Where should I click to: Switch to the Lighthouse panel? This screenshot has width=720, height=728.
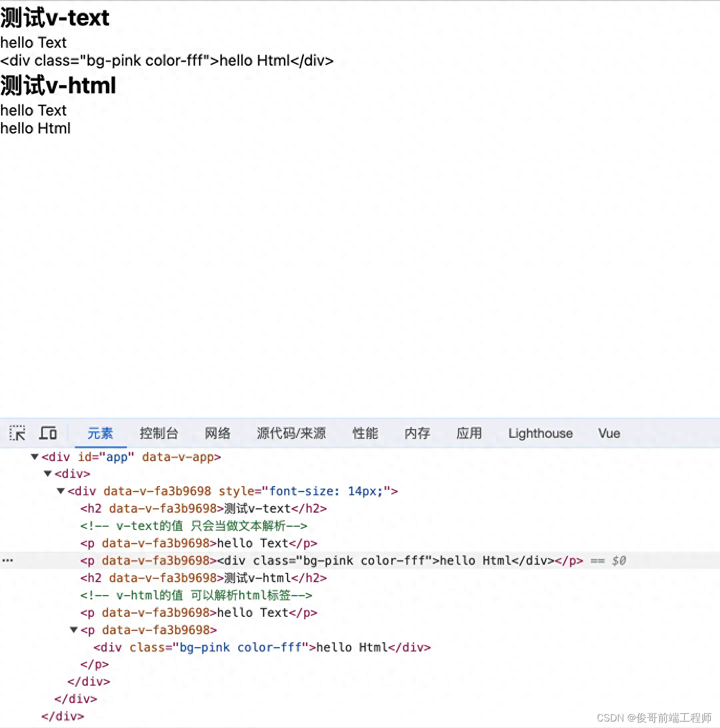point(540,433)
